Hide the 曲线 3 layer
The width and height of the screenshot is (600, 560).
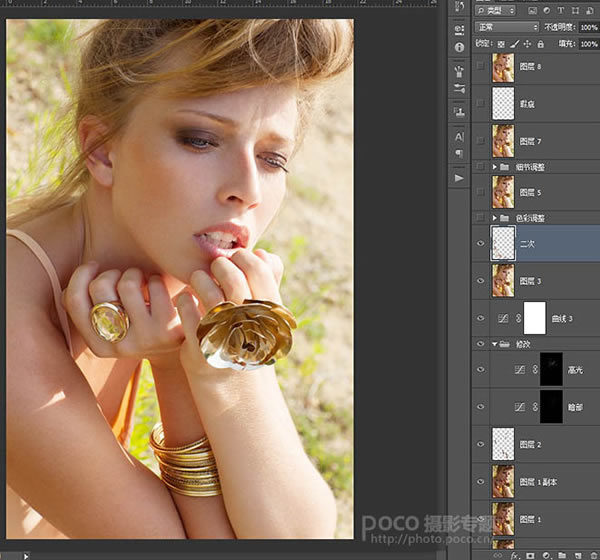pos(481,318)
